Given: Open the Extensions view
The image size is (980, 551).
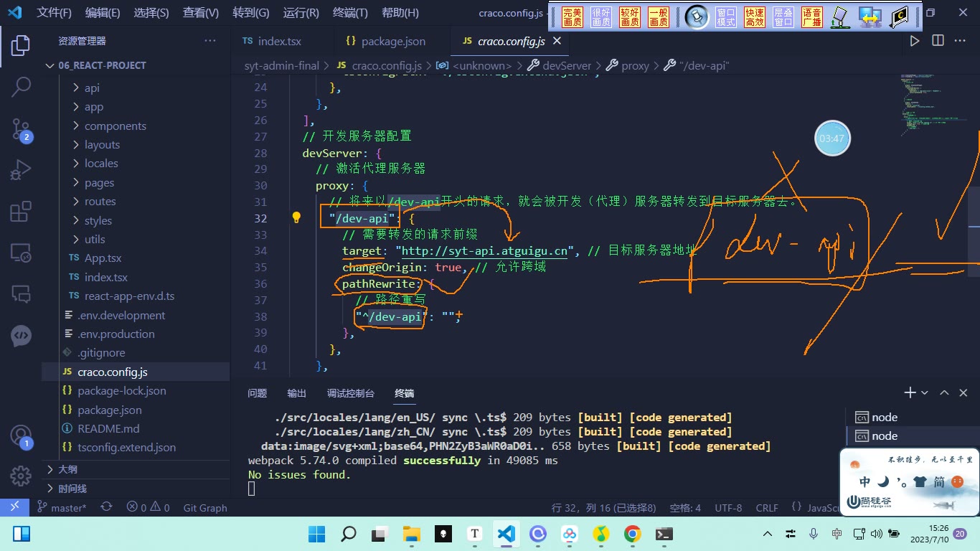Looking at the screenshot, I should pyautogui.click(x=21, y=212).
